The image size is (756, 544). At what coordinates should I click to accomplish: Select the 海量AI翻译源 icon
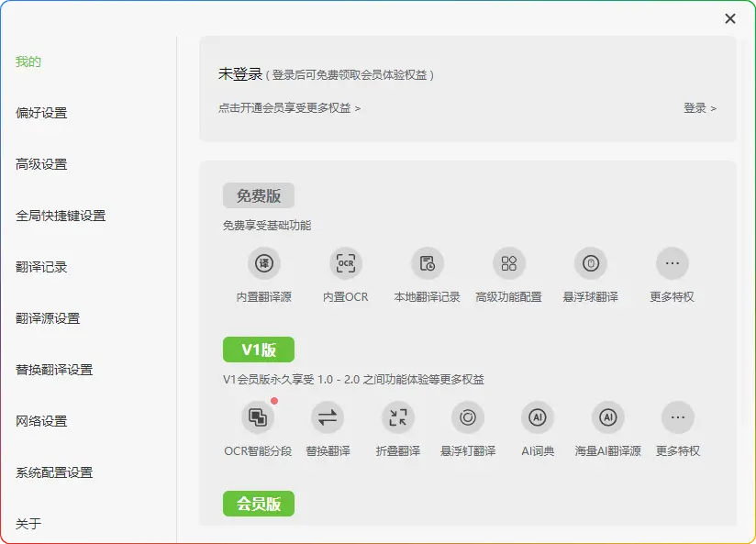(x=607, y=418)
